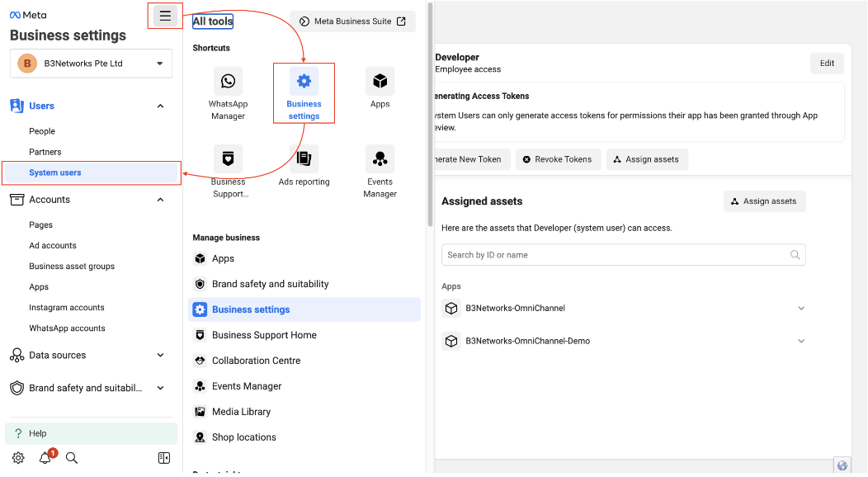Click the search magnifier in bottom bar
The image size is (868, 477).
coord(72,458)
